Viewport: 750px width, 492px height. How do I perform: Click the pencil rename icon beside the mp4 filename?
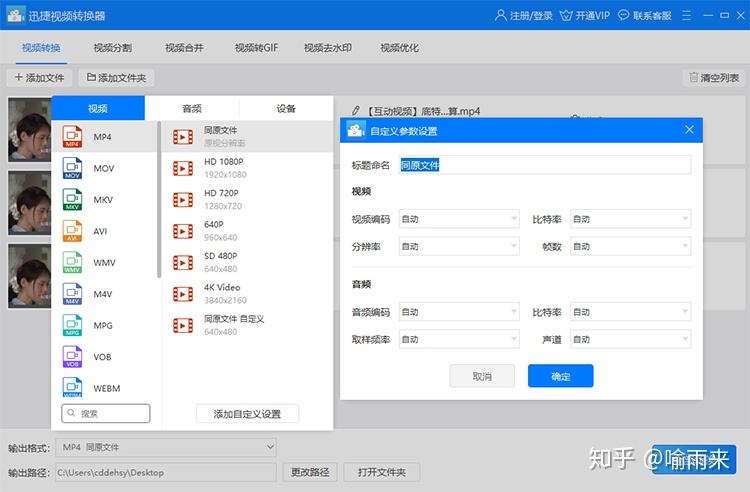[x=355, y=111]
